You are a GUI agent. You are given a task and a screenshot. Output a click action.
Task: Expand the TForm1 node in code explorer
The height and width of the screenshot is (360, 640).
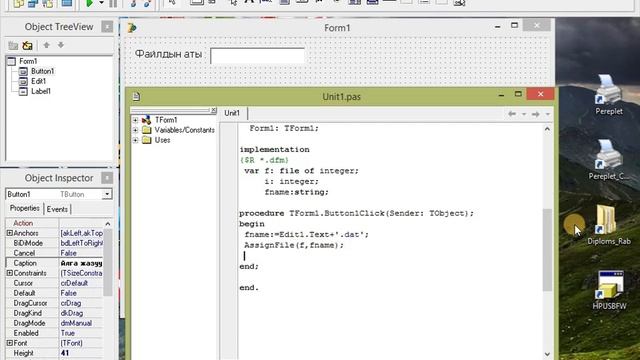click(x=135, y=120)
